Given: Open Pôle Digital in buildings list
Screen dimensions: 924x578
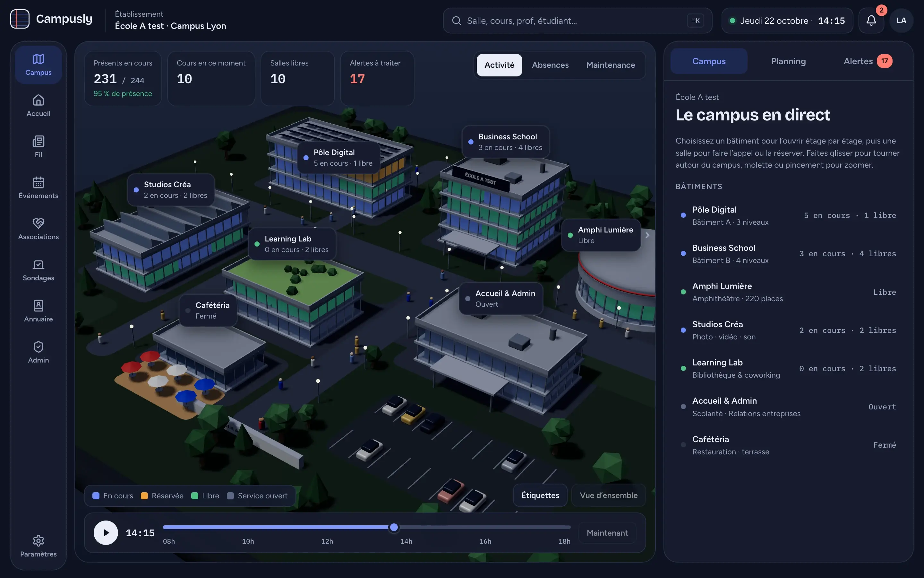Looking at the screenshot, I should point(788,215).
